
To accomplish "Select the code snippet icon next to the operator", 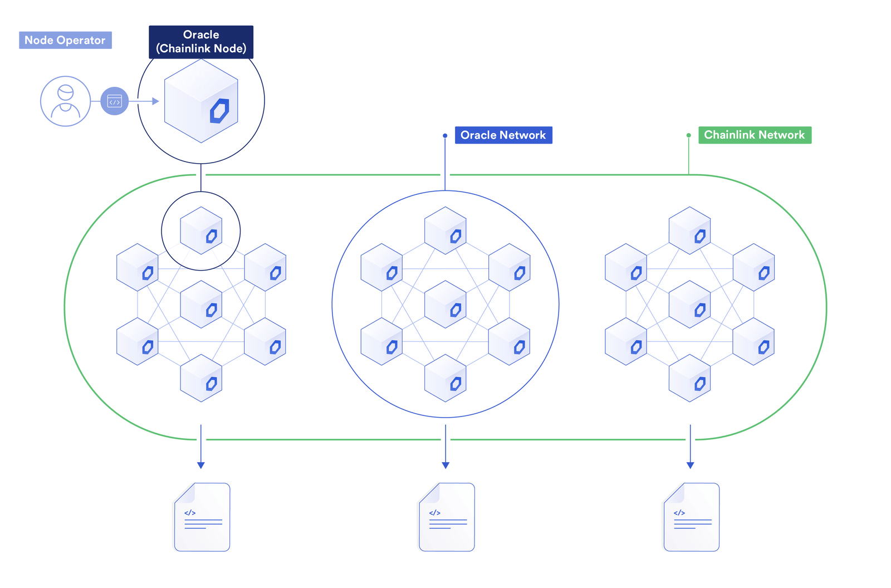I will 115,101.
